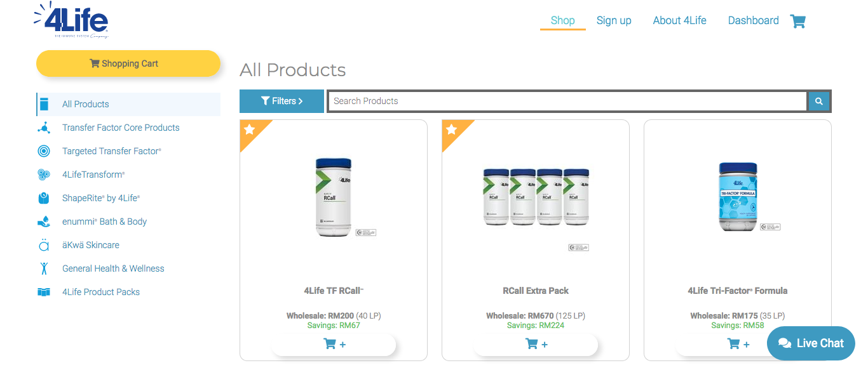Click the featured star on RCall Extra Pack
The width and height of the screenshot is (868, 370).
point(451,129)
